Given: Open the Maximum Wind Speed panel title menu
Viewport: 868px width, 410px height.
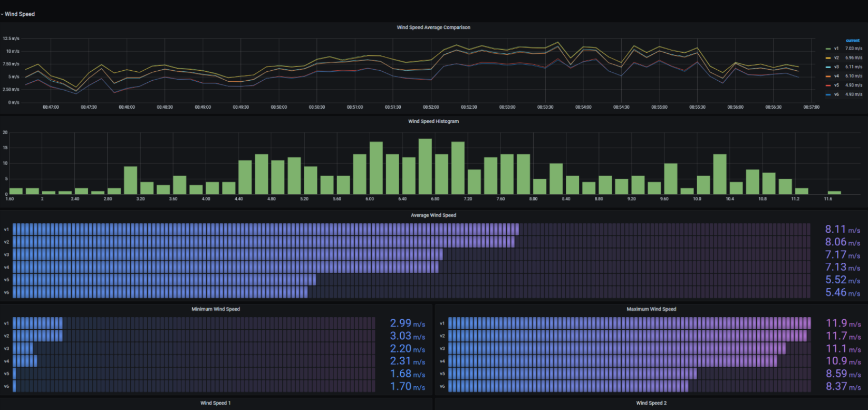Looking at the screenshot, I should [651, 309].
